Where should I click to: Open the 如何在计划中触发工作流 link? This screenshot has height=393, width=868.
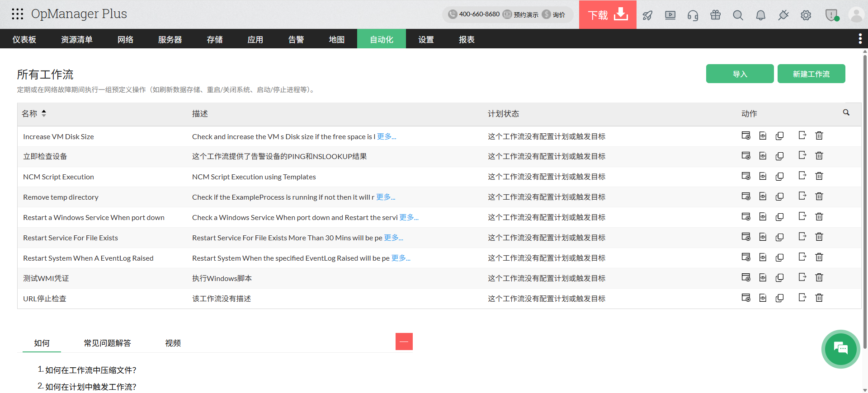(x=91, y=387)
